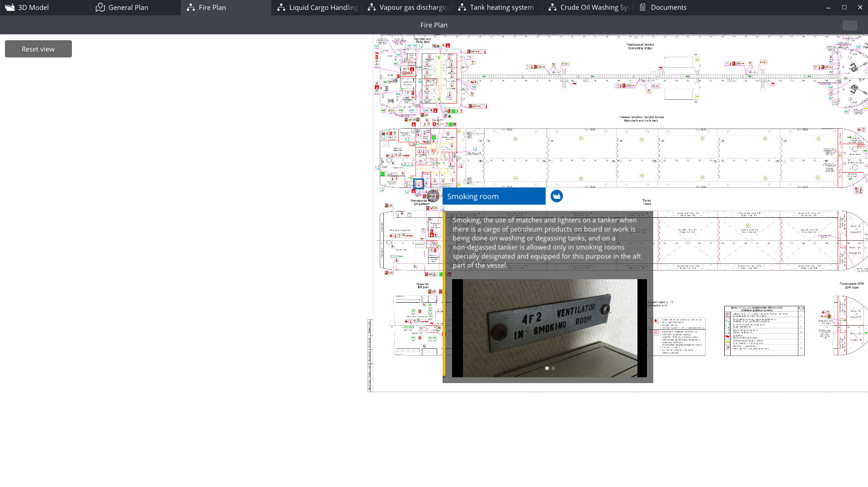The width and height of the screenshot is (868, 487).
Task: Click the General Plan tab map icon
Action: (100, 7)
